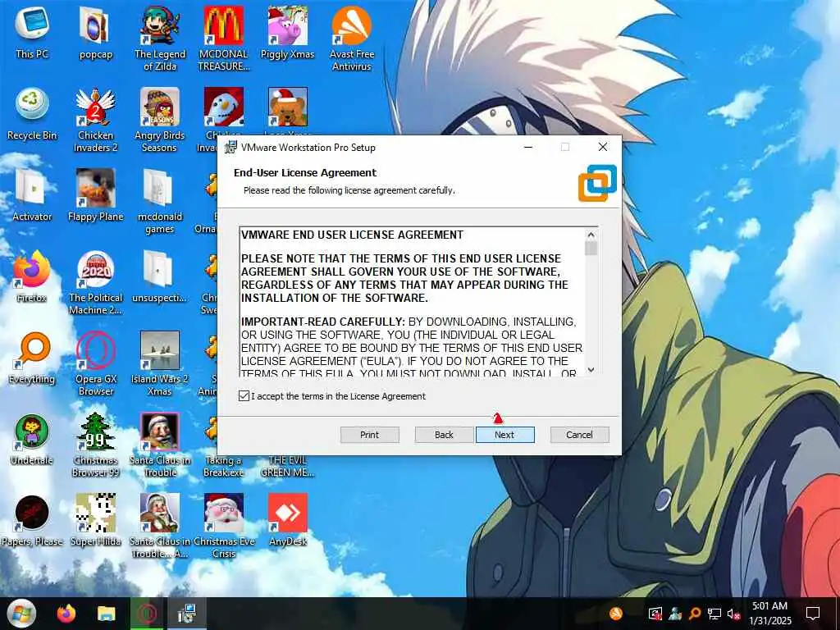
Task: Select the mcdonald games folder
Action: 160,202
